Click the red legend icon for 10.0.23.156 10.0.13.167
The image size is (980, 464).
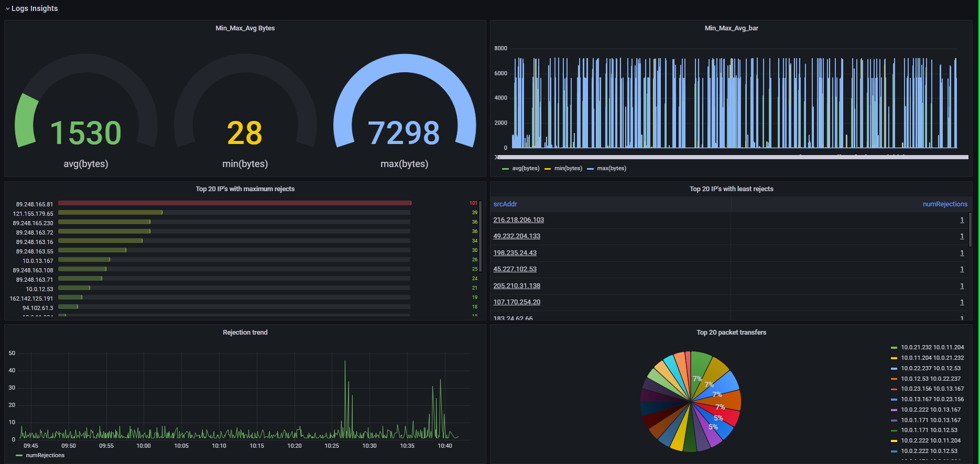[x=894, y=389]
